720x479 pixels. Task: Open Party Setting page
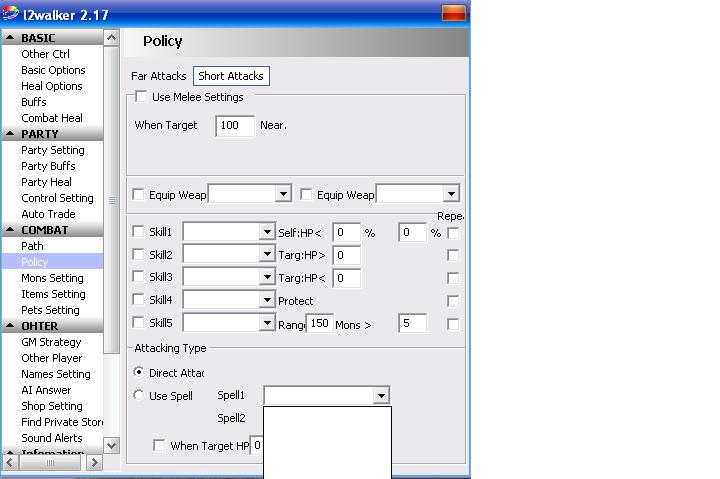click(x=53, y=150)
